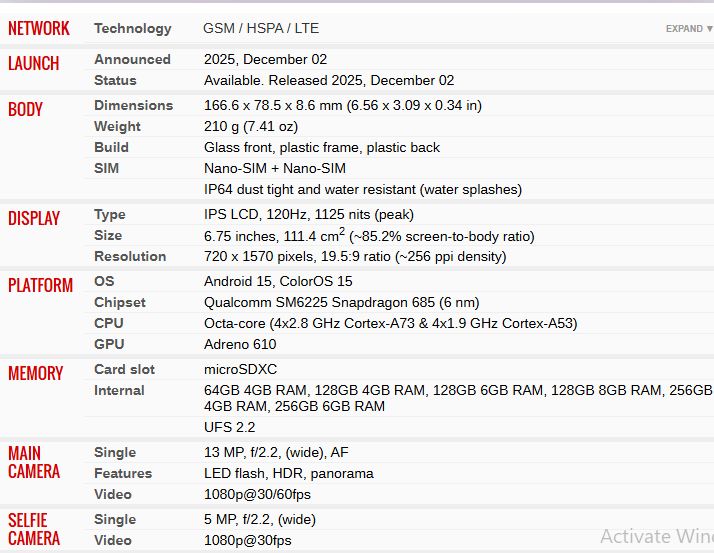Open the SELFIE CAMERA section heading
This screenshot has height=553, width=714.
pos(34,529)
